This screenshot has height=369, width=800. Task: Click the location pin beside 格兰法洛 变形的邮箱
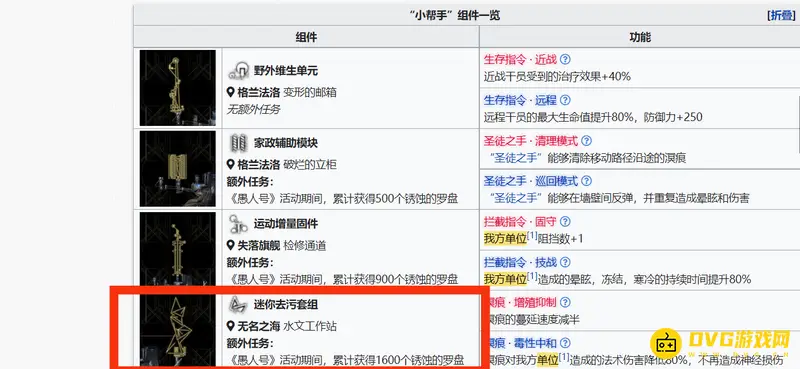point(231,92)
